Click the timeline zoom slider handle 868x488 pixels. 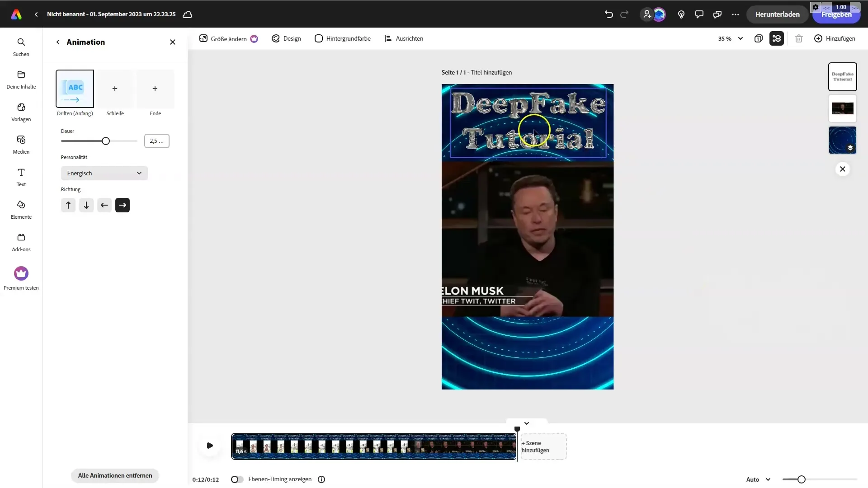point(801,479)
